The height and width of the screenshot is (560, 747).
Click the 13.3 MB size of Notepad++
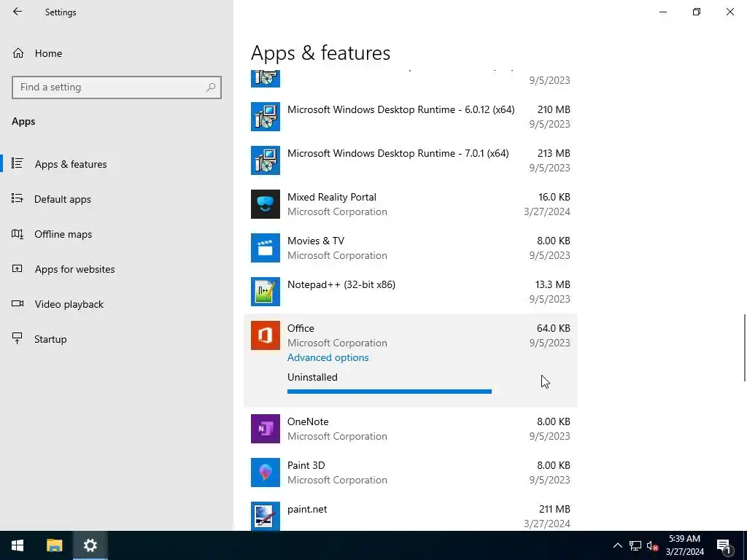pyautogui.click(x=553, y=285)
